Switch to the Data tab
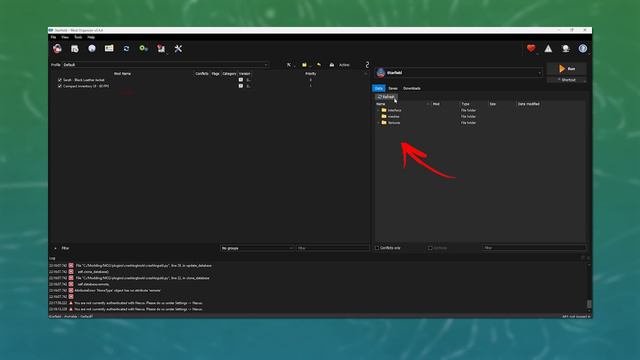Screen dimensions: 640x360 (x=379, y=88)
